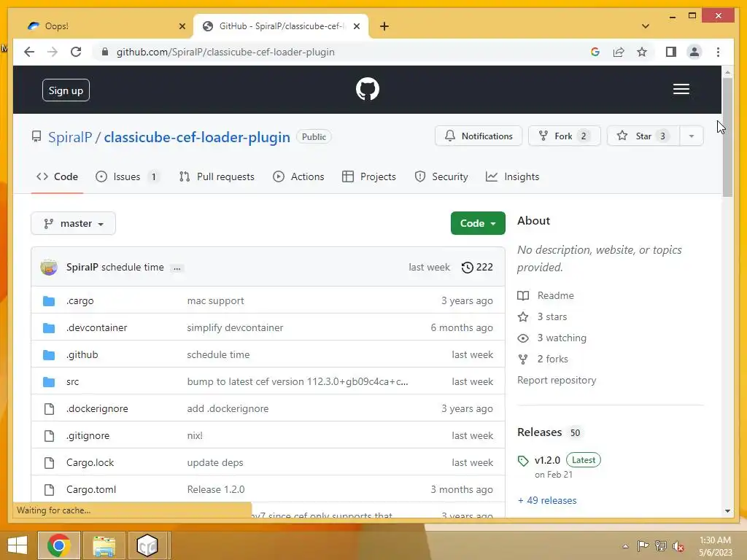This screenshot has height=560, width=747.
Task: Open Chrome three-dot menu
Action: coord(718,52)
